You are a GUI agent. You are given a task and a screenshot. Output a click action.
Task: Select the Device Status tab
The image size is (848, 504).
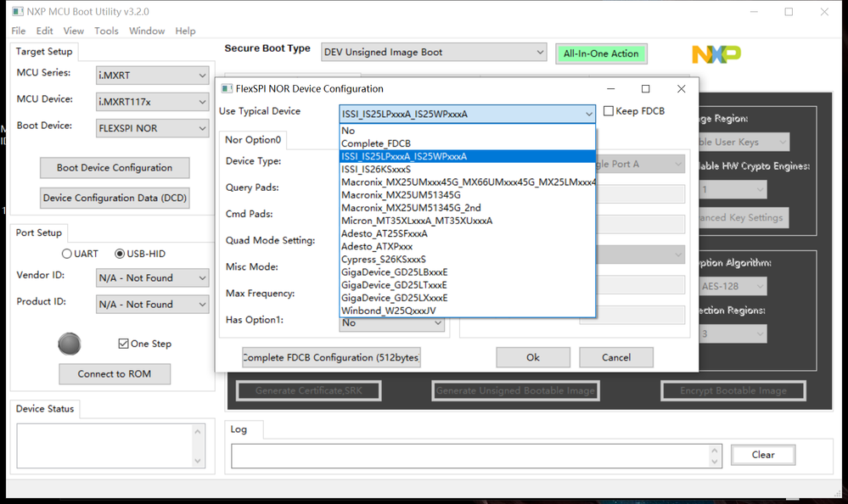(x=45, y=409)
